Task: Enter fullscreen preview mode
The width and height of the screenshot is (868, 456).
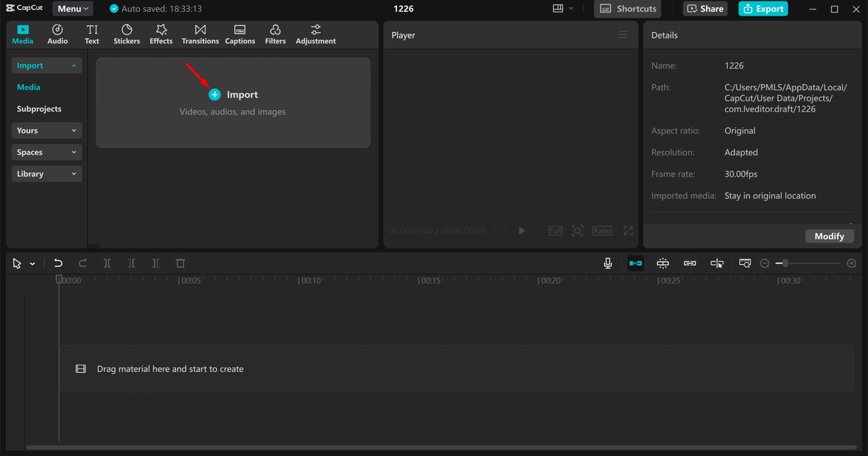Action: tap(628, 230)
